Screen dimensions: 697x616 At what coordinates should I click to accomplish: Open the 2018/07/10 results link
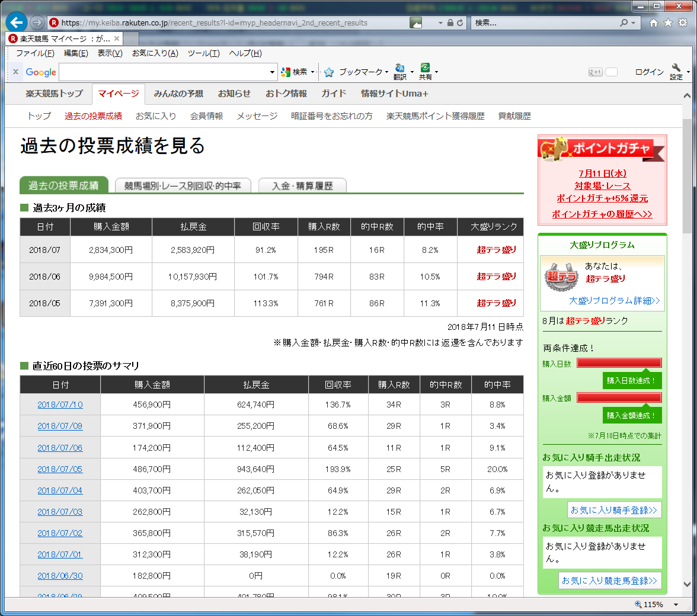coord(60,405)
